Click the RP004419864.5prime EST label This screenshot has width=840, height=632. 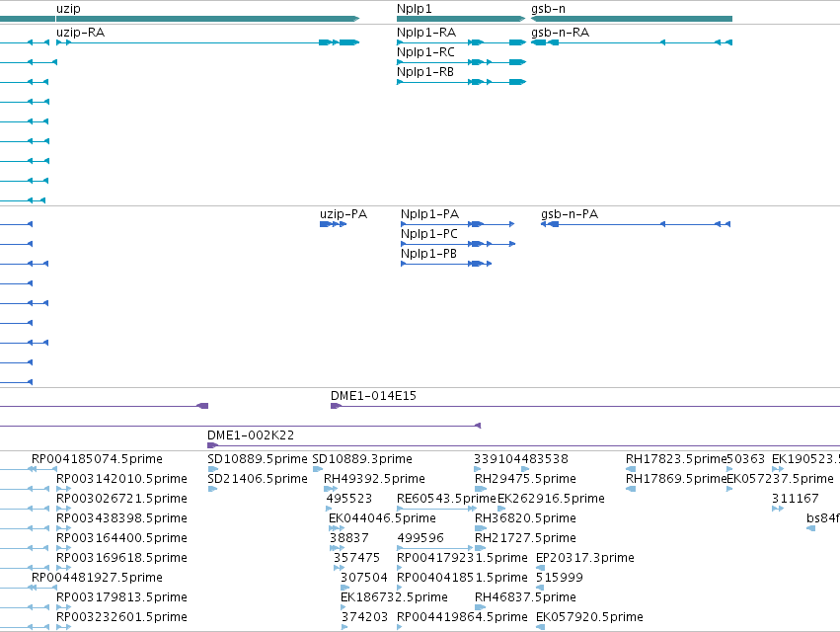click(x=462, y=617)
